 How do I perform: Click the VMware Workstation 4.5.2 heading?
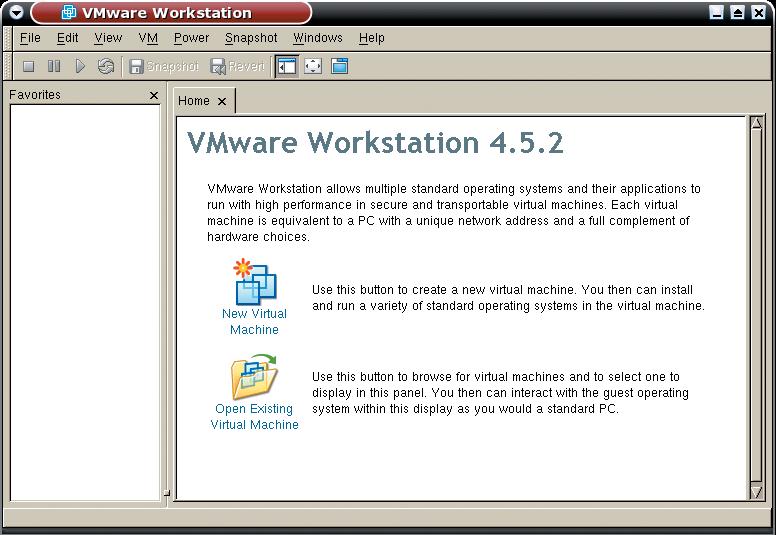pos(375,143)
